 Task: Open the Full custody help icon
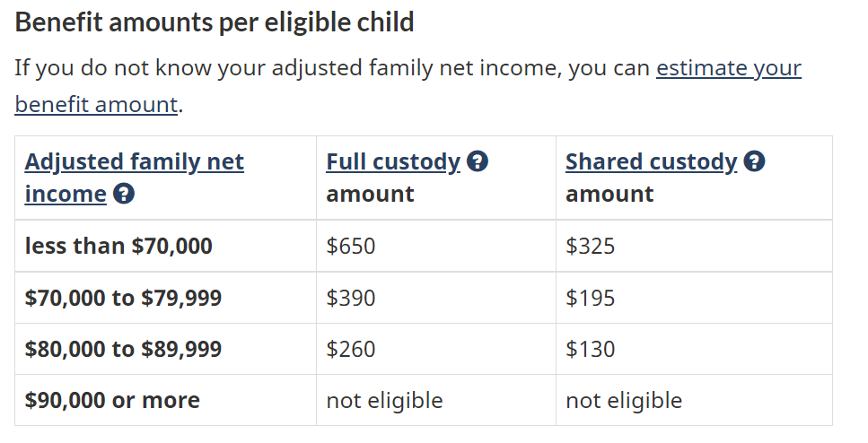(478, 162)
